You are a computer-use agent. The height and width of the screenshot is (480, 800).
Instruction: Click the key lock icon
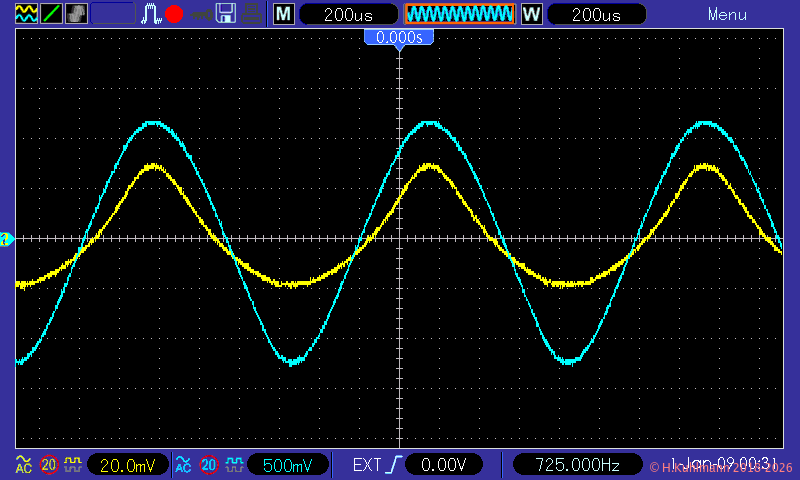click(200, 14)
